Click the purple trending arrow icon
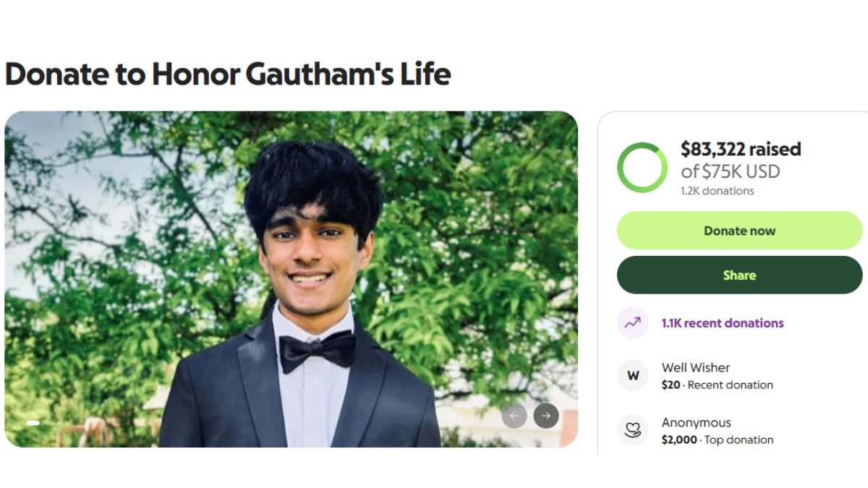This screenshot has height=488, width=868. (x=633, y=323)
